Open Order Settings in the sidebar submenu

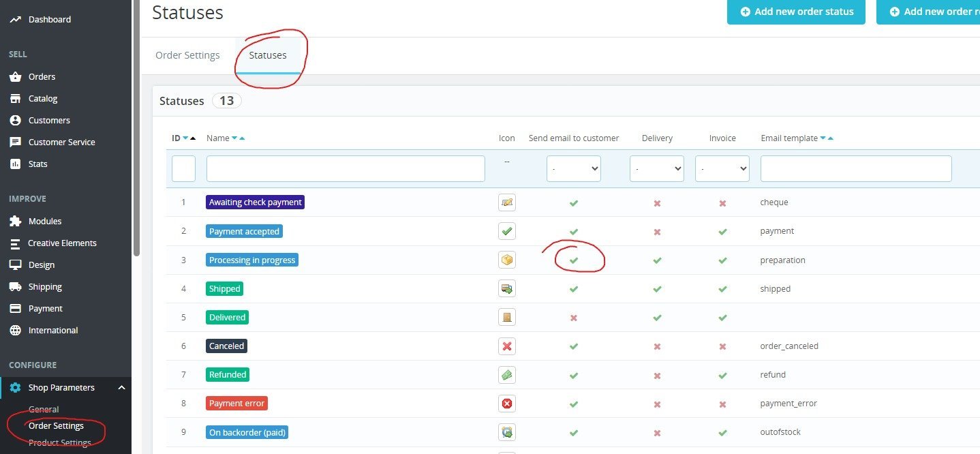point(56,426)
